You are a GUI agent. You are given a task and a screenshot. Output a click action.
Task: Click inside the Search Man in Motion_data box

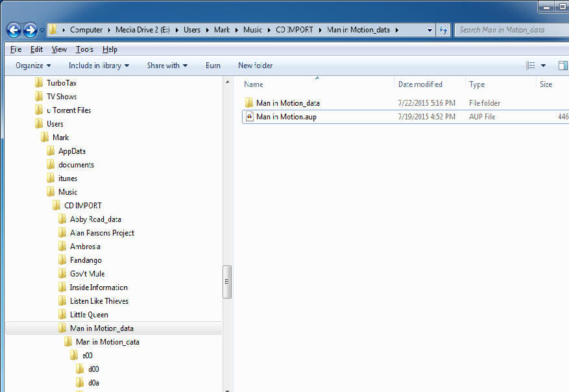coord(509,29)
